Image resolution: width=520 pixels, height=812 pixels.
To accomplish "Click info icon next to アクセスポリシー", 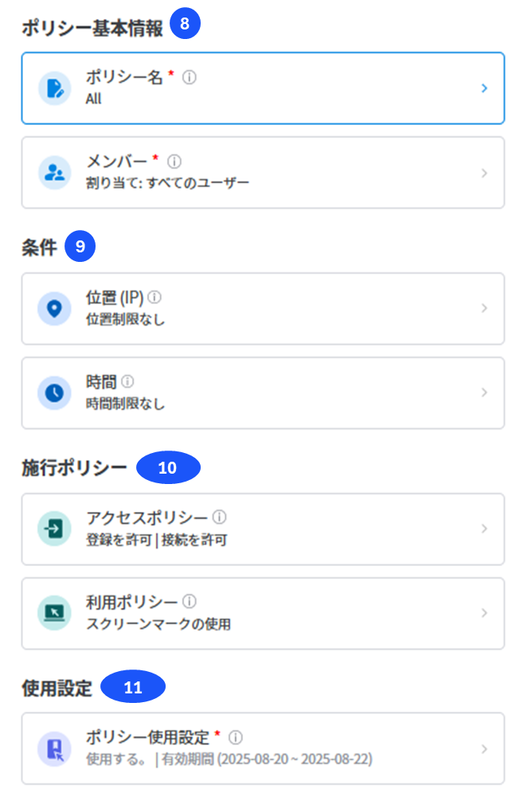I will pos(220,517).
